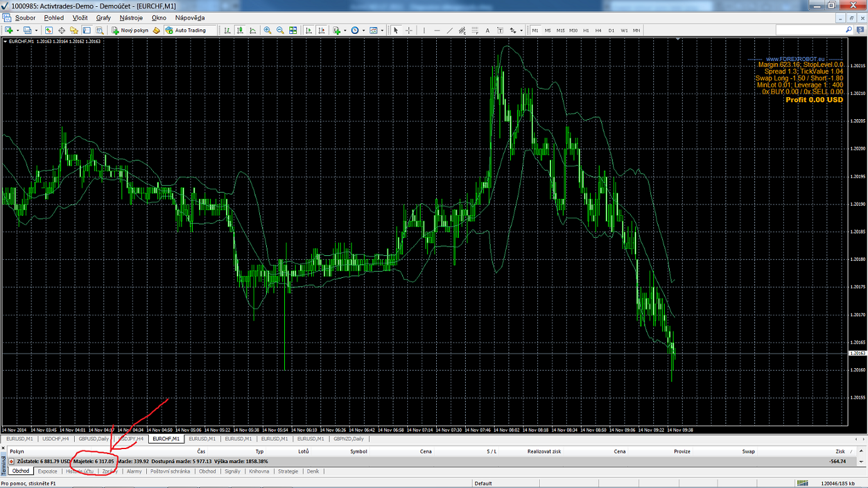
Task: Select the Equidistant Channel tool
Action: click(x=463, y=30)
